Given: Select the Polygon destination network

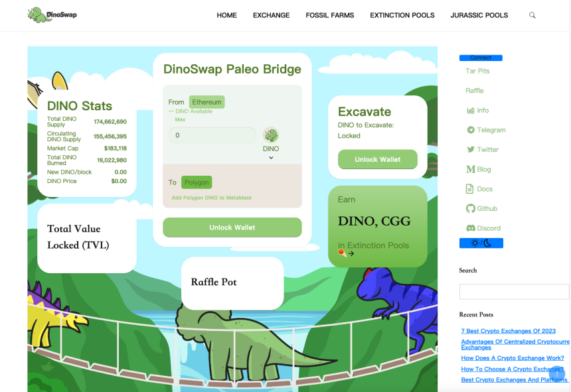Looking at the screenshot, I should (197, 182).
